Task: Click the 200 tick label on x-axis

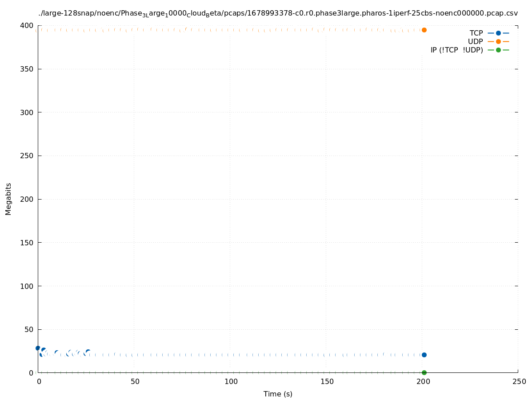Action: [x=423, y=381]
